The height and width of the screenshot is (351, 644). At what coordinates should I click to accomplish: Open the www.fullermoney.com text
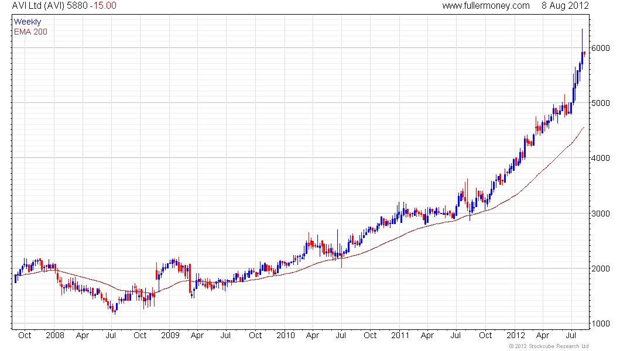tap(486, 6)
